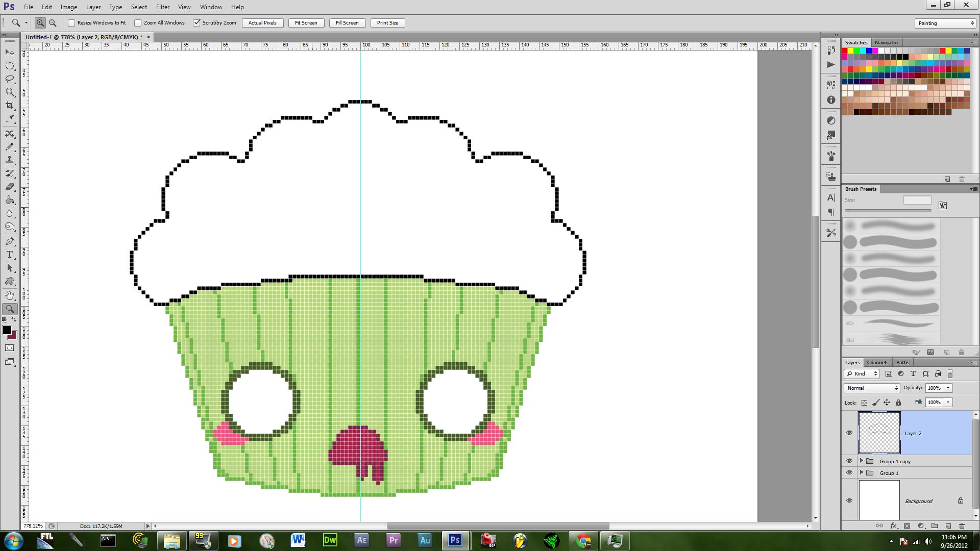
Task: Select the Magic Wand tool
Action: point(10,92)
